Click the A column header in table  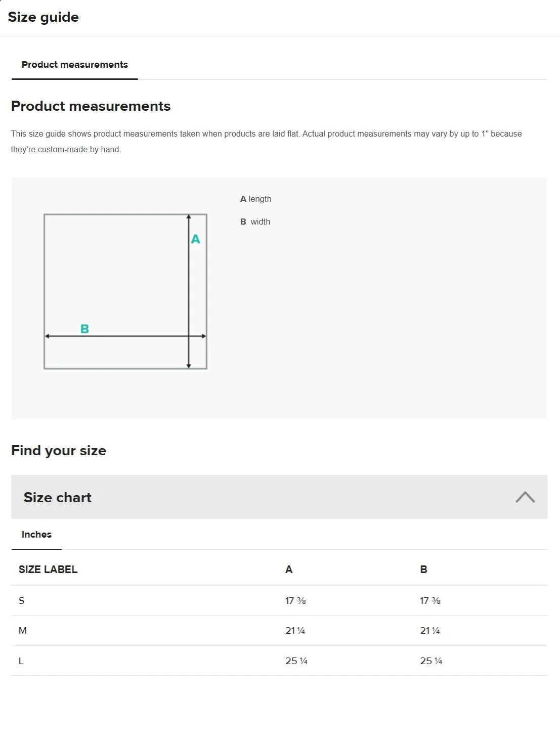[289, 569]
